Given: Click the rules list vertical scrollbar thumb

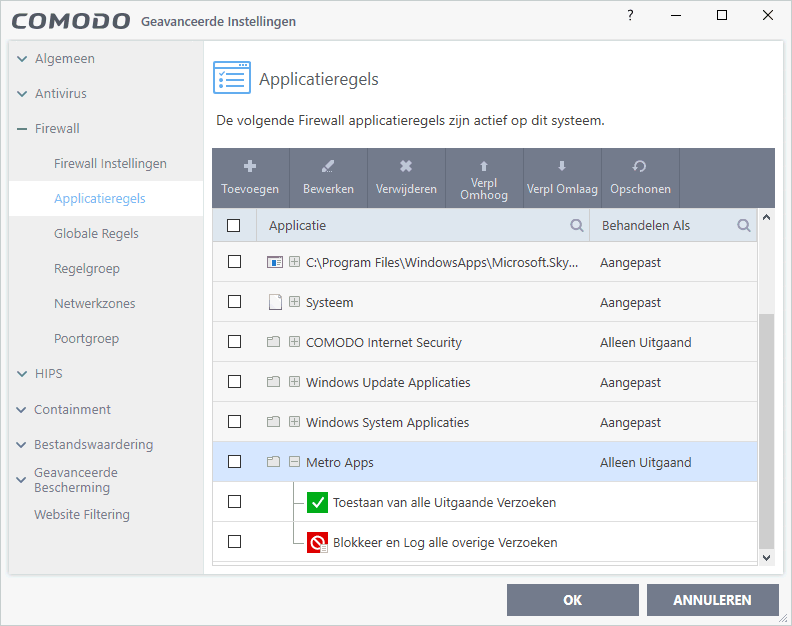Looking at the screenshot, I should pos(766,431).
